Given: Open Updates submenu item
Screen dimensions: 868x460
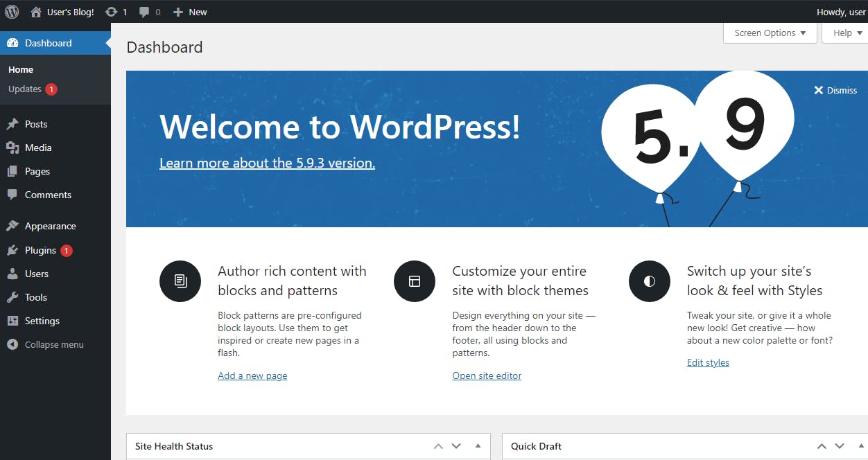Looking at the screenshot, I should tap(25, 89).
